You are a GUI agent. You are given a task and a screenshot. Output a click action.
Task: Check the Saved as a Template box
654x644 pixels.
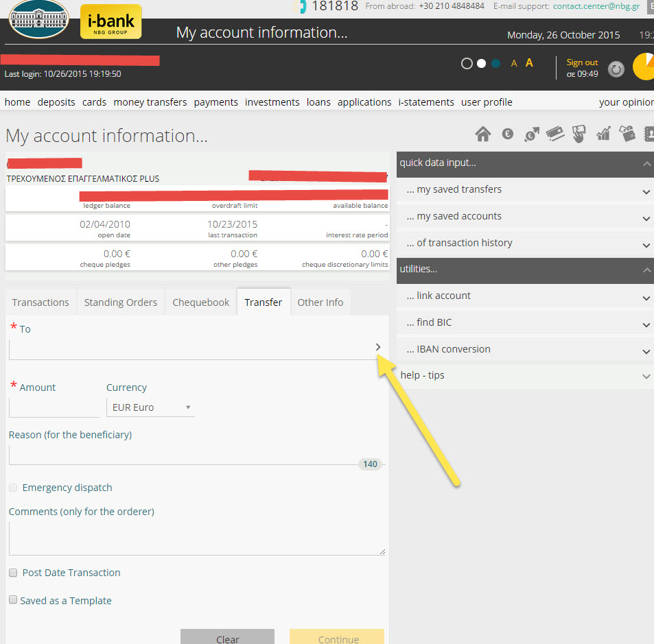13,600
